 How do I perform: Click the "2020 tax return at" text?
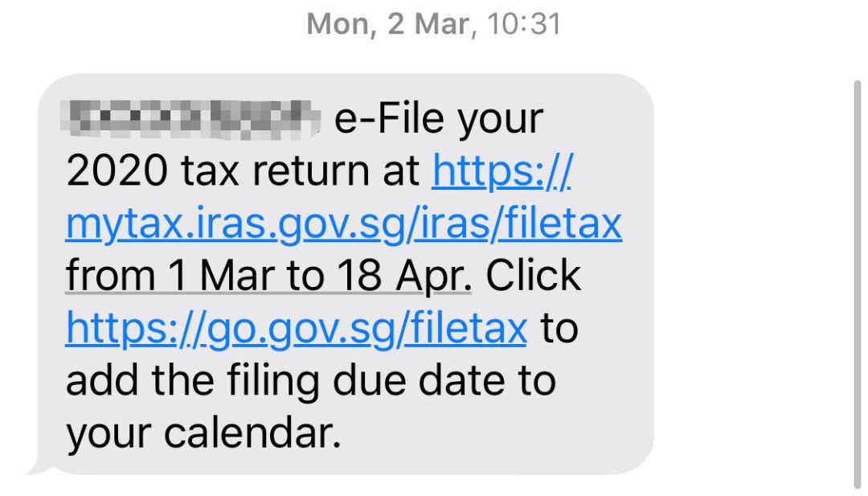click(243, 172)
